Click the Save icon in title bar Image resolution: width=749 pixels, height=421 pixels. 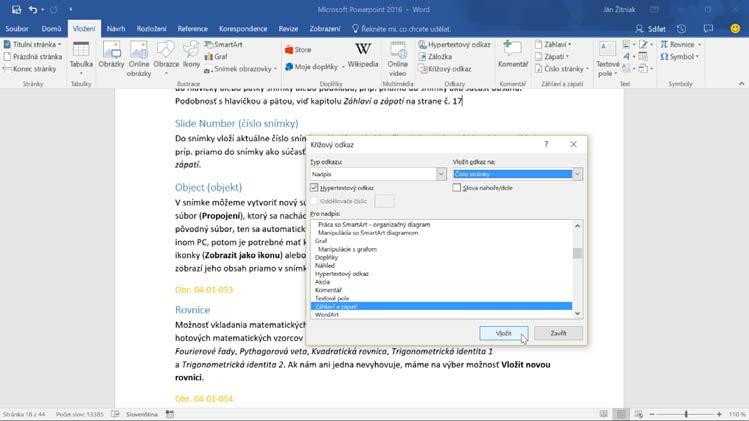16,10
